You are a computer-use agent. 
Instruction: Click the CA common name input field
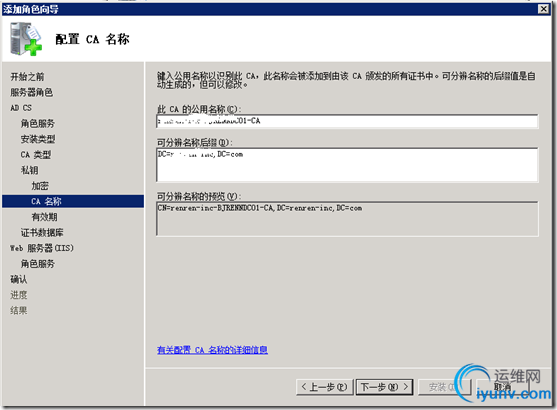[x=347, y=121]
